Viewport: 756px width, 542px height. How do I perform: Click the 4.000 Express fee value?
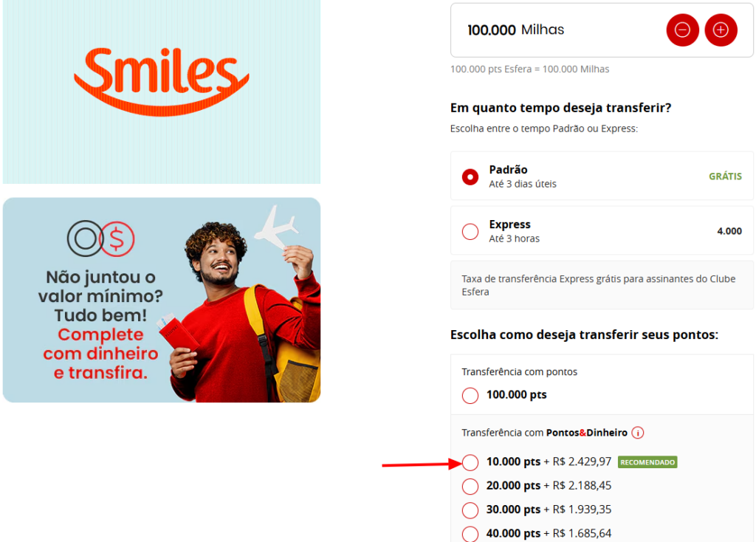pos(729,231)
